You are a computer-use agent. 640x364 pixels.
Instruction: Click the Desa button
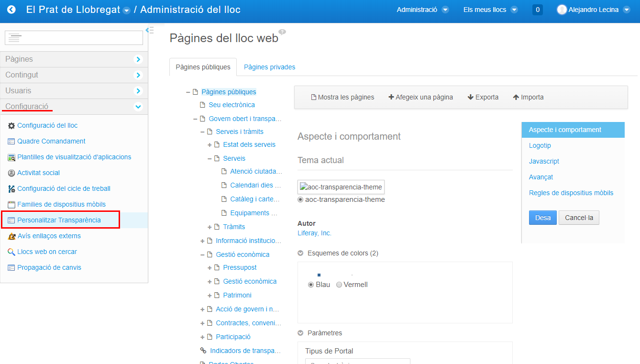coord(542,217)
